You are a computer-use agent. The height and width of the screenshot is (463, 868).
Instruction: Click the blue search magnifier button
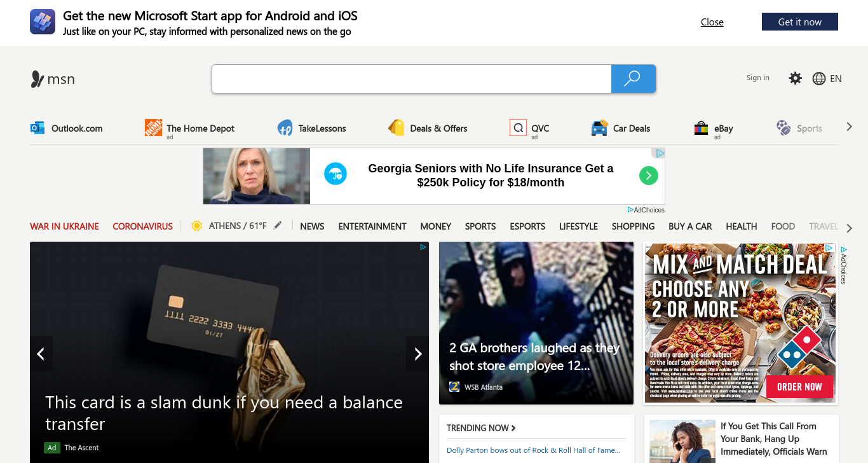(x=633, y=79)
